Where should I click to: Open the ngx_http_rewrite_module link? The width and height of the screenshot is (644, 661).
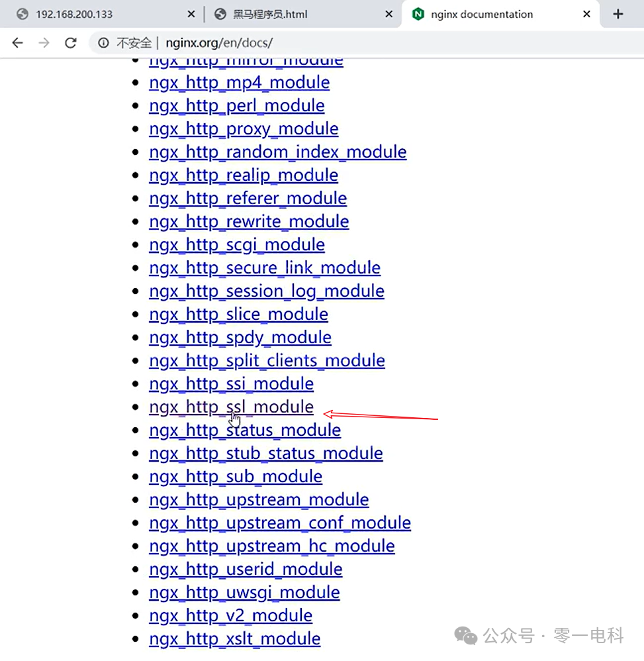click(x=249, y=221)
